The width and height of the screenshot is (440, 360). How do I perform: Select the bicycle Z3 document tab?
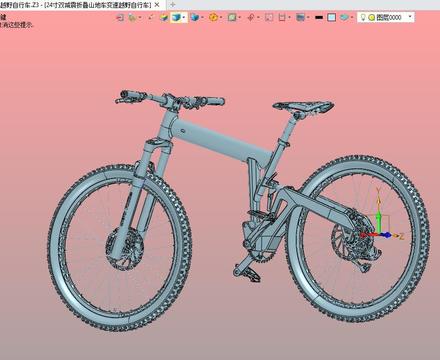click(x=75, y=5)
